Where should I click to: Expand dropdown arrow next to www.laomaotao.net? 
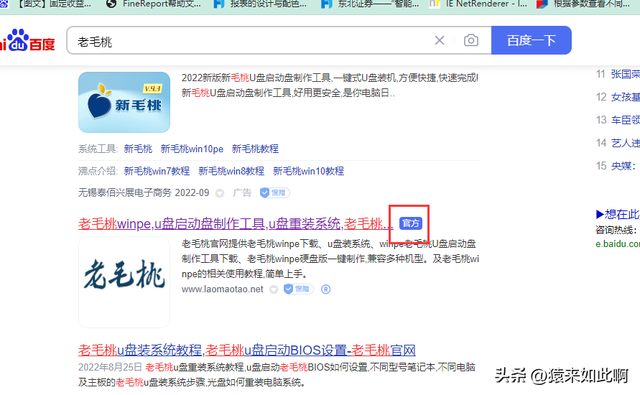273,290
